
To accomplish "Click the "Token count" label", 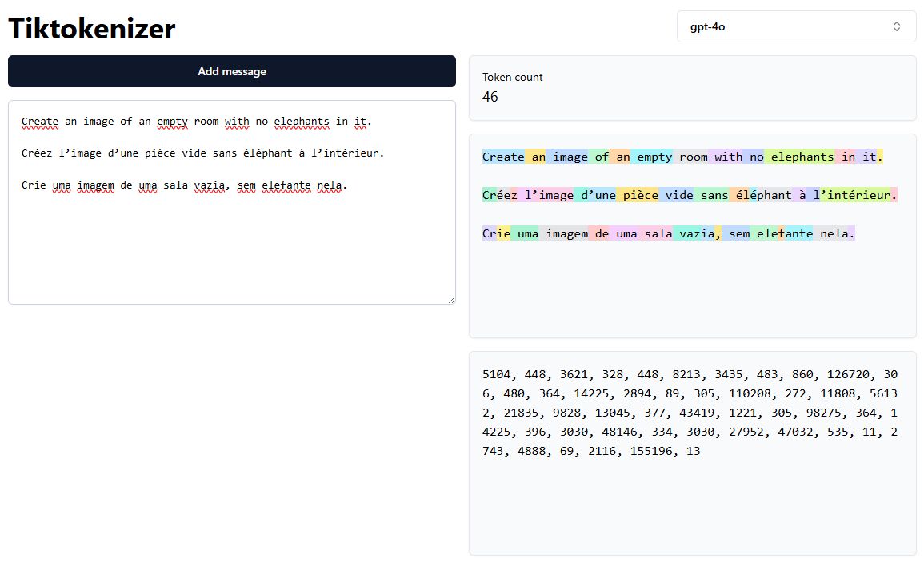I will pyautogui.click(x=512, y=78).
